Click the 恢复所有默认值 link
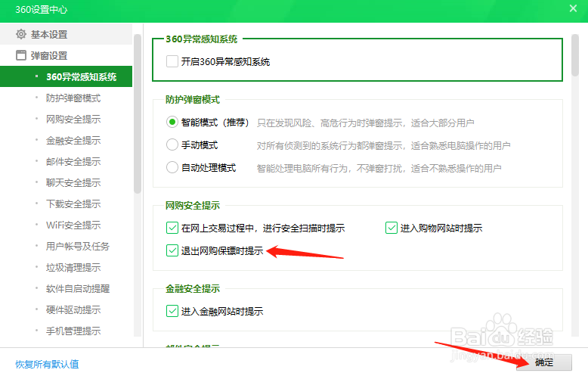Viewport: 588px width, 376px height. pos(48,364)
